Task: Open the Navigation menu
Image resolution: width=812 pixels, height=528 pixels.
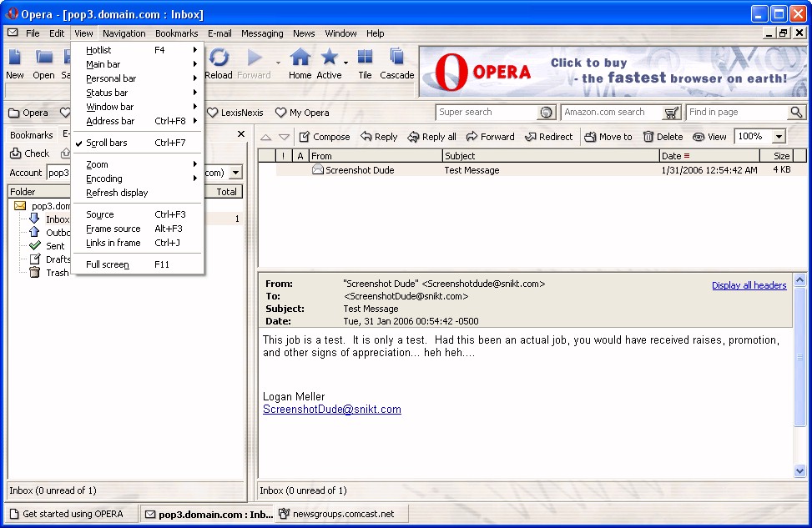Action: [x=124, y=33]
